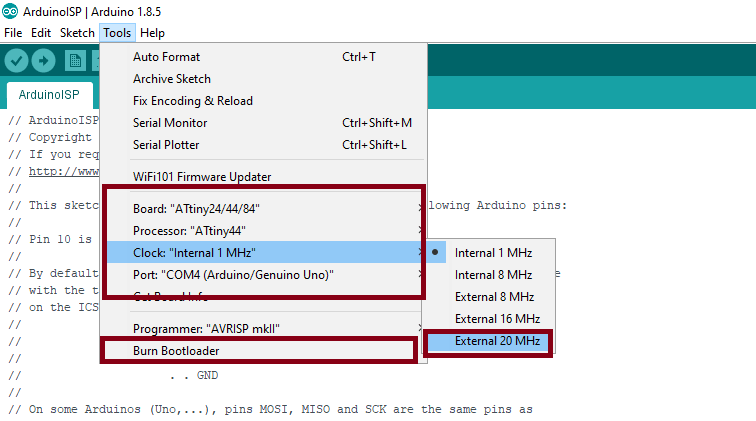Expand the Programmer "AVRISP mkII" submenu
This screenshot has width=756, height=421.
tap(263, 329)
